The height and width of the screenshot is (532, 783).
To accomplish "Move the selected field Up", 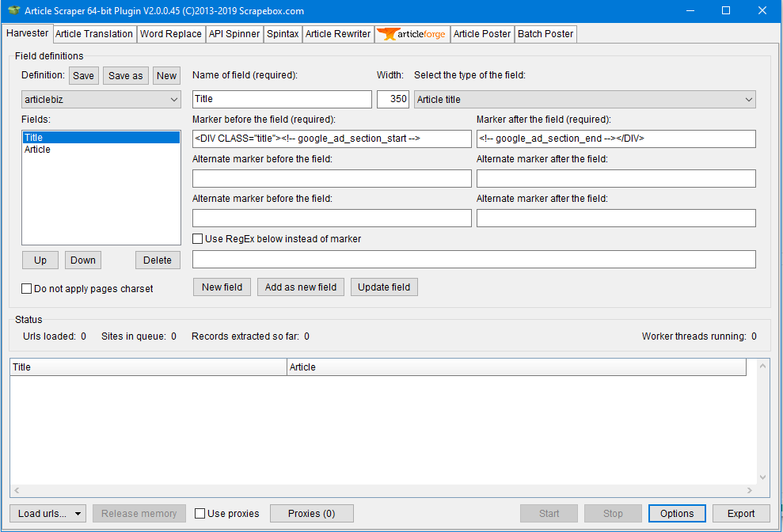I will tap(40, 260).
